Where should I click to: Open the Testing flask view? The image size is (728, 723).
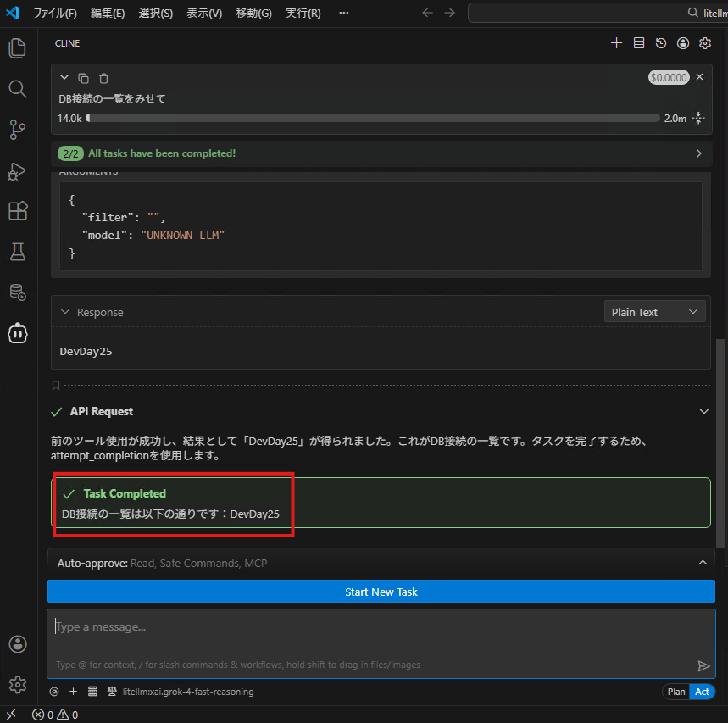tap(17, 252)
